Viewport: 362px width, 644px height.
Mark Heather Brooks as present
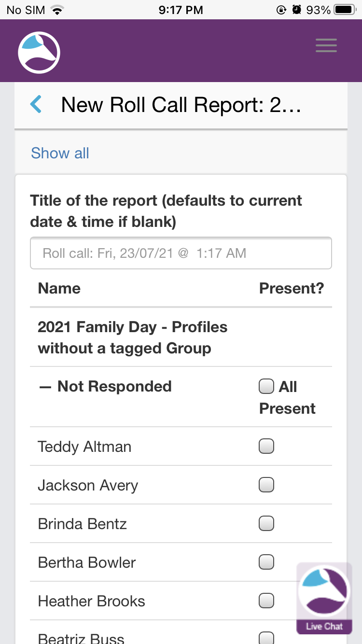266,601
